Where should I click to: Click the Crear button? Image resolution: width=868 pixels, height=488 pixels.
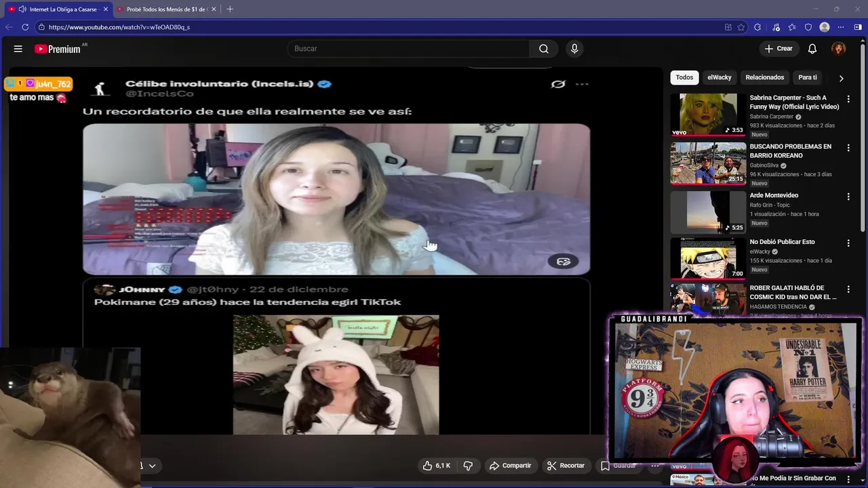pyautogui.click(x=778, y=49)
